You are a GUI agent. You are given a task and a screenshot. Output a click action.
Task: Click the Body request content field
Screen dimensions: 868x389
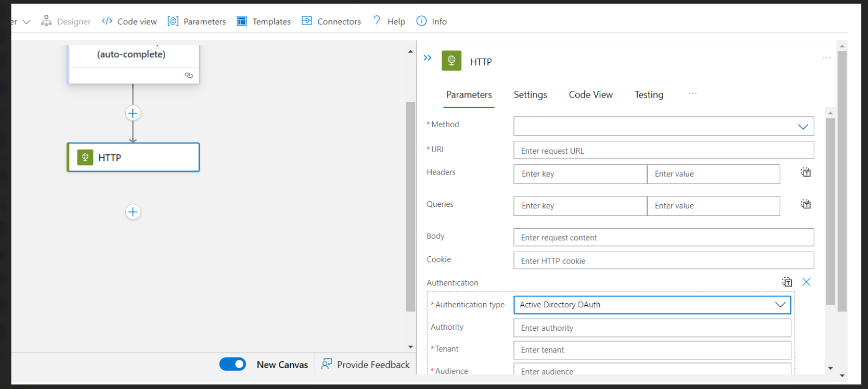[x=664, y=237]
